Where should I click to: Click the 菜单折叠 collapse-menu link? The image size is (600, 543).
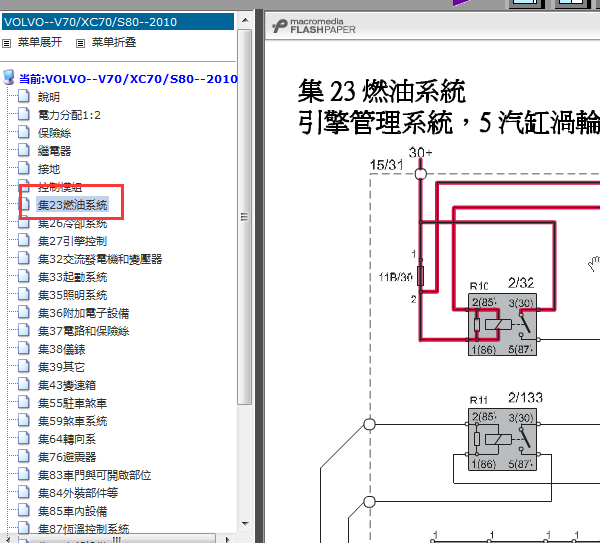pos(114,42)
